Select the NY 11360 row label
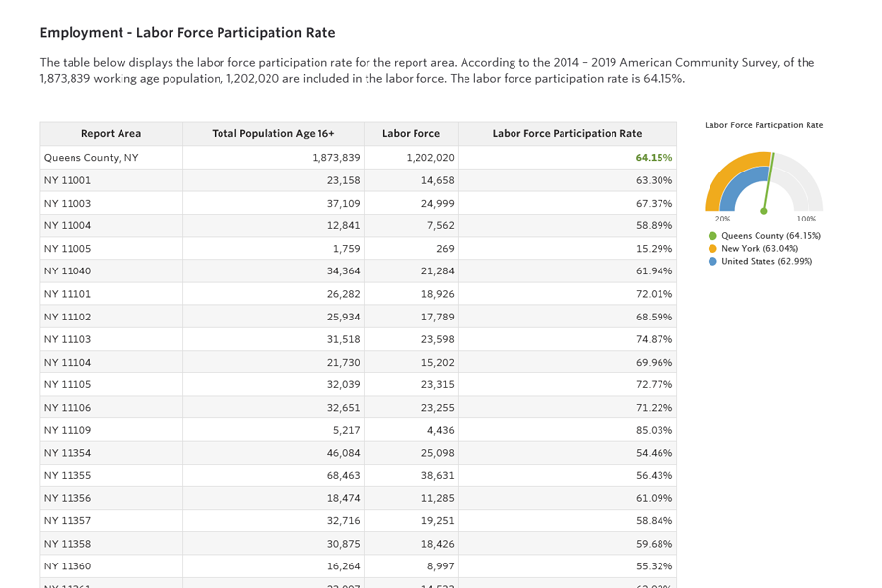882x588 pixels. pyautogui.click(x=68, y=566)
